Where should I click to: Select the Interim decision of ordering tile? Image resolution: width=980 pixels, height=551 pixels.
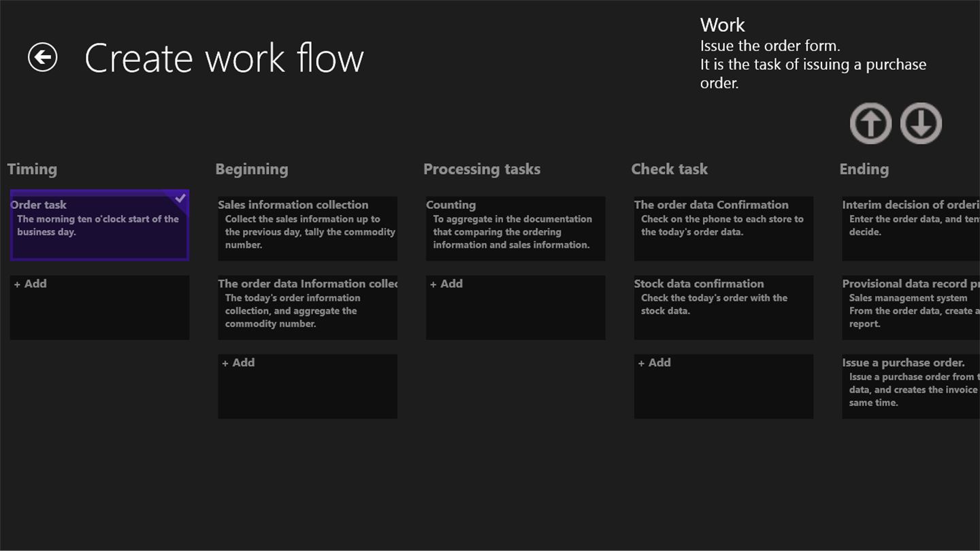(911, 229)
